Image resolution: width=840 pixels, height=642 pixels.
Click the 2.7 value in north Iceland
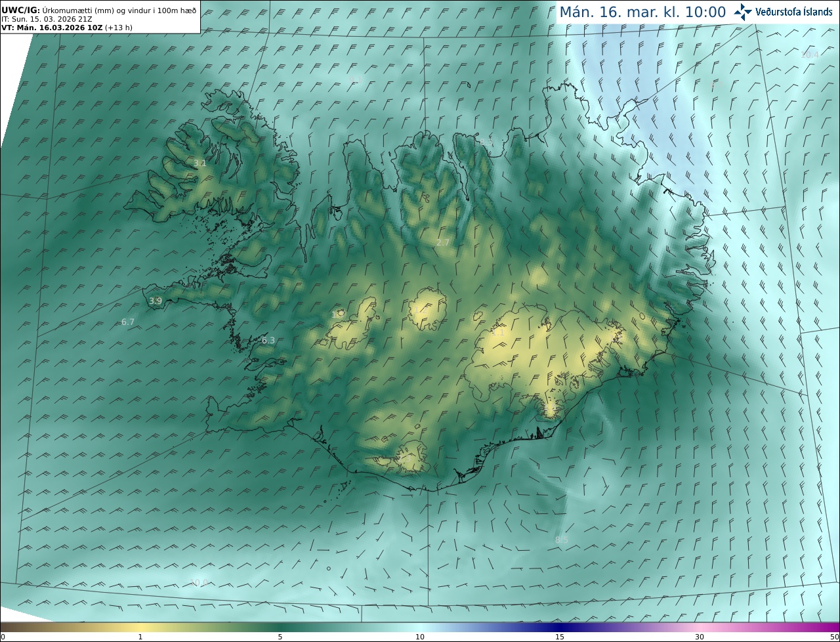pos(443,242)
